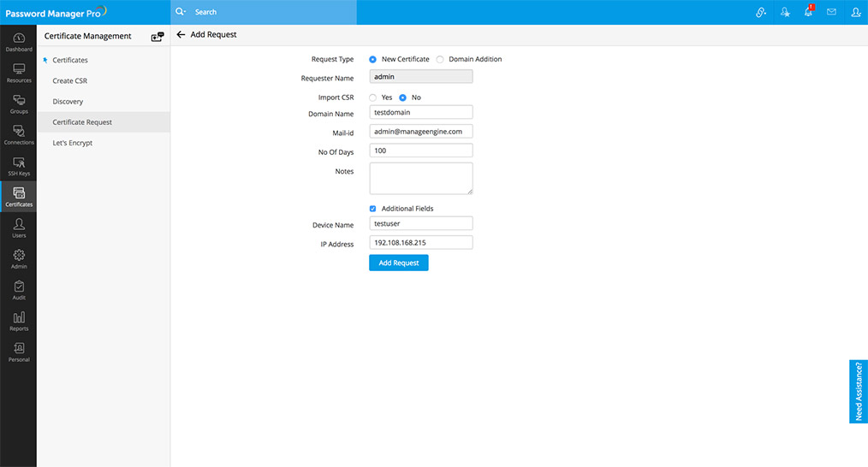Screen dimensions: 868x467
Task: Open the user profile icon
Action: [x=856, y=12]
